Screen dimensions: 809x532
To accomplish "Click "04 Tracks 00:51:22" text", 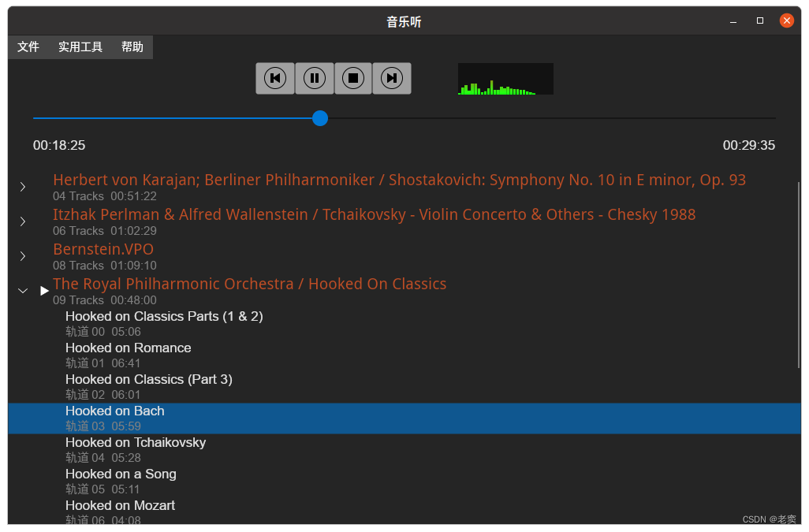I will point(105,196).
